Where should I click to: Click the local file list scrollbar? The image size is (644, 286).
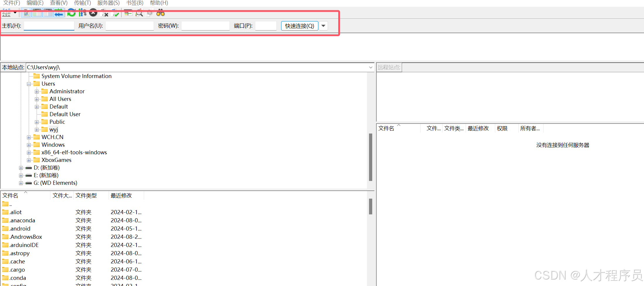(370, 207)
